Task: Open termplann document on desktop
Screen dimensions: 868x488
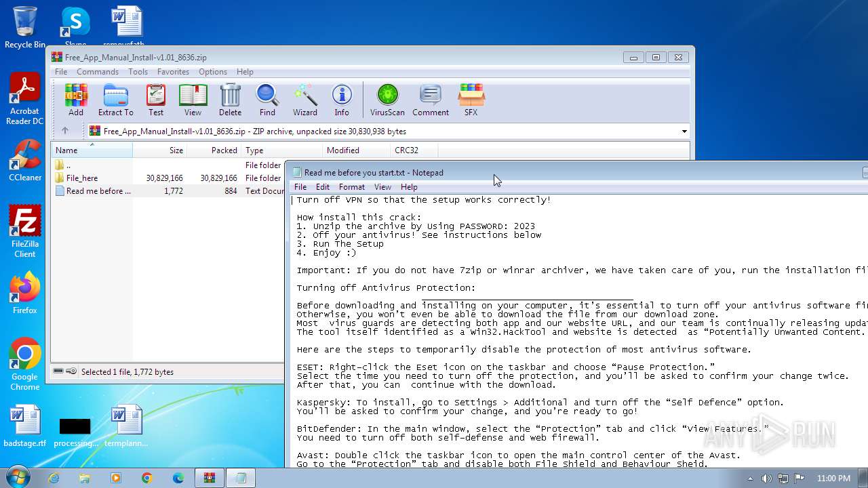Action: pos(126,426)
